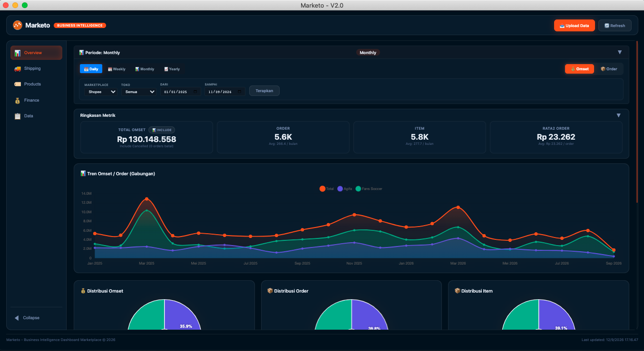Image resolution: width=644 pixels, height=351 pixels.
Task: Click the Overview bar chart icon
Action: (x=18, y=53)
